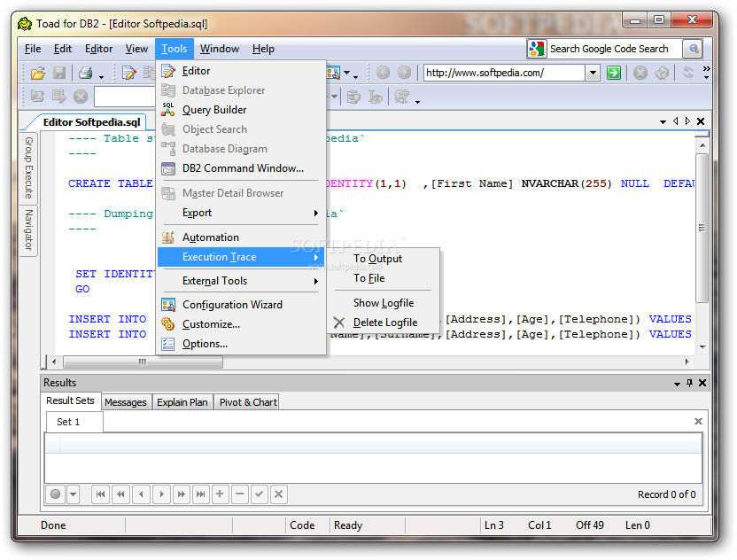737x560 pixels.
Task: Close the Editor Softpedia.sql tab with X
Action: [701, 121]
